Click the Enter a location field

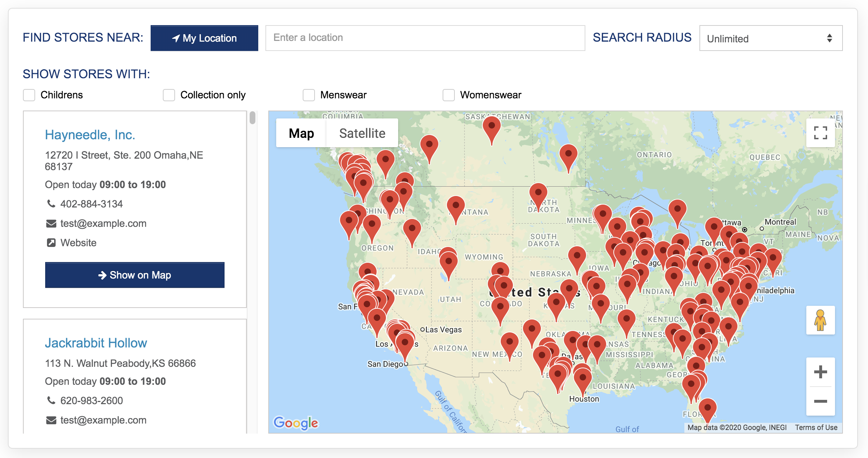point(425,38)
